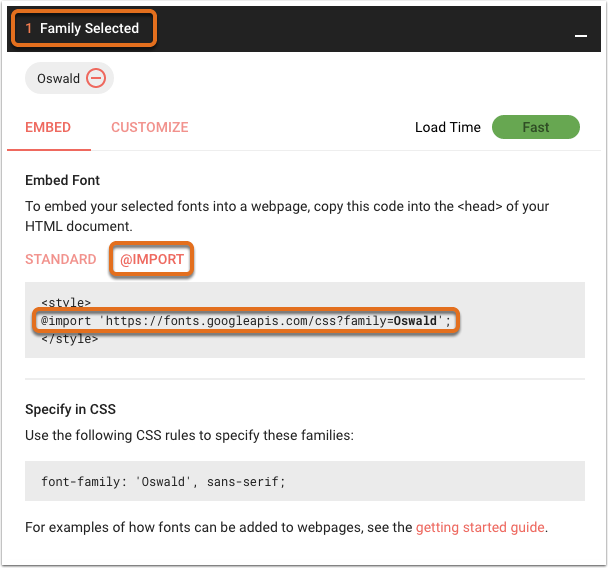Click the closing </style> tag line
The image size is (608, 568).
click(70, 339)
